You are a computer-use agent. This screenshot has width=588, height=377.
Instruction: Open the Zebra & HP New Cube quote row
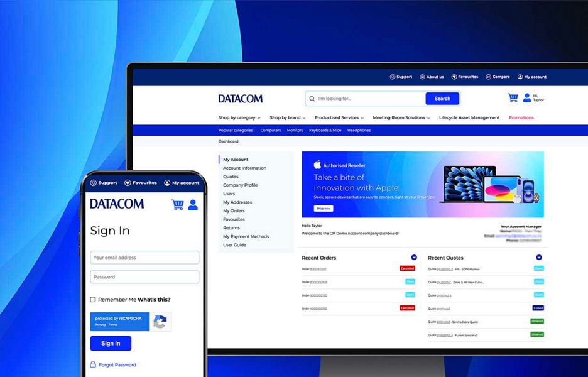486,282
